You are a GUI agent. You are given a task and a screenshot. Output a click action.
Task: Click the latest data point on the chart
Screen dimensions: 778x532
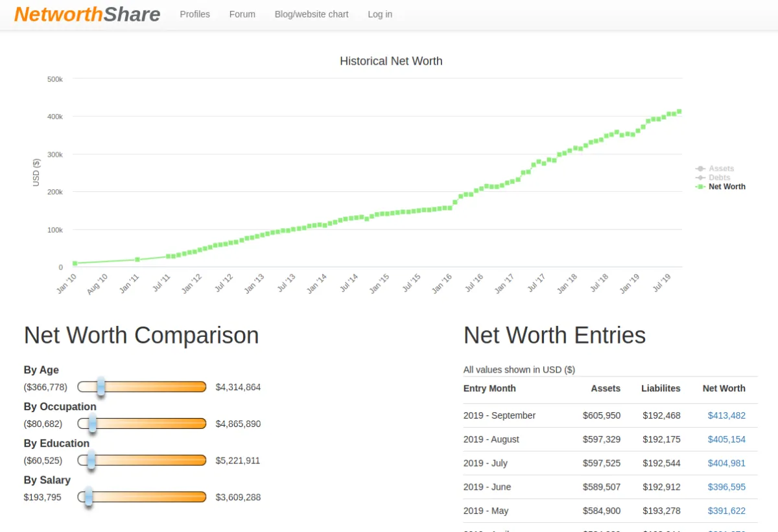pos(678,111)
